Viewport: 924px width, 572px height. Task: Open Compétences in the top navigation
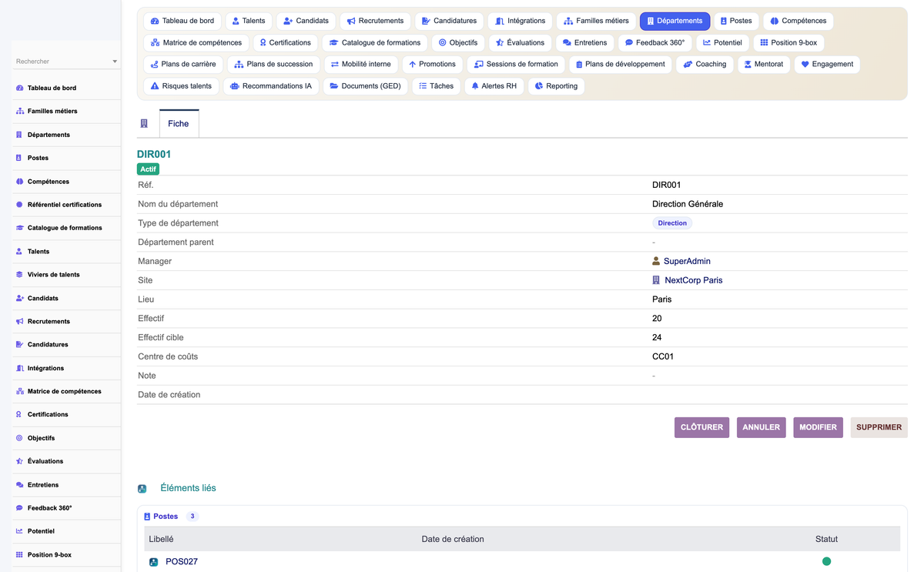798,21
